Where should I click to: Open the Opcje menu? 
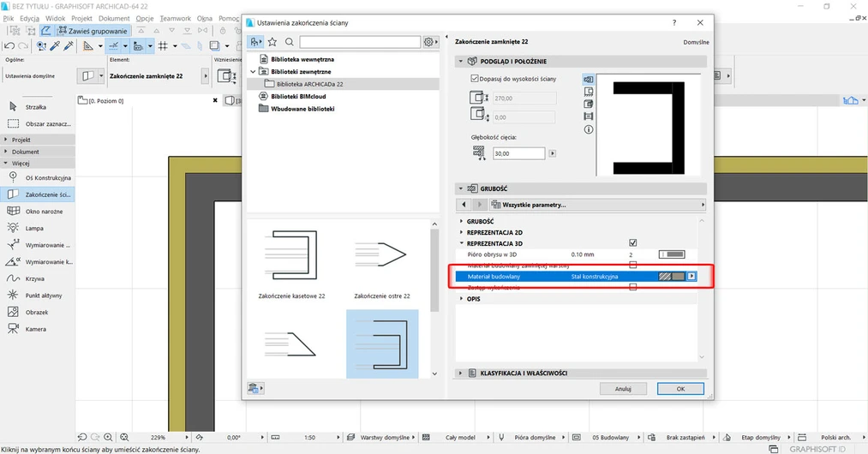click(145, 18)
